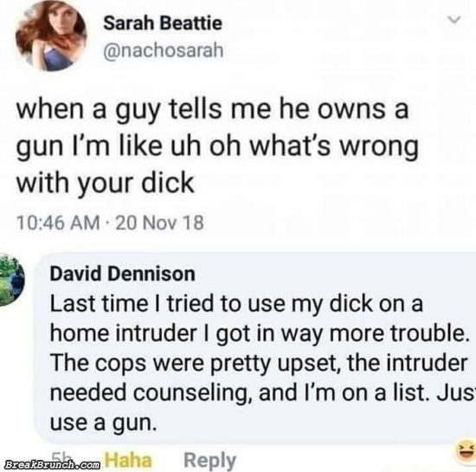The image size is (476, 472).
Task: Click the 20 Nov 18 tweet date
Action: (160, 223)
